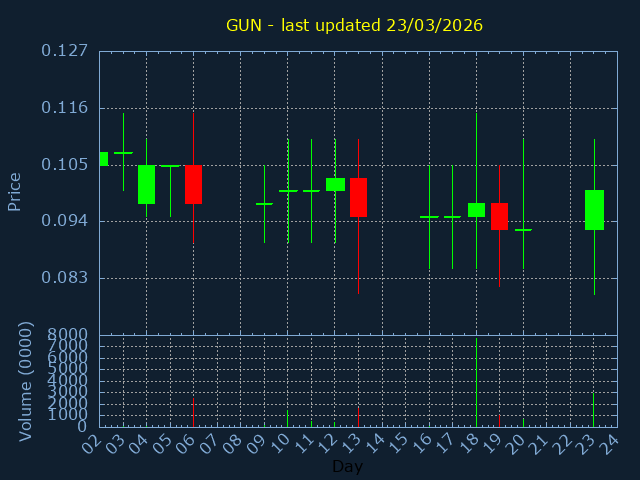Click the chart title 'GUN - last updated 23/03/2026'

point(354,25)
